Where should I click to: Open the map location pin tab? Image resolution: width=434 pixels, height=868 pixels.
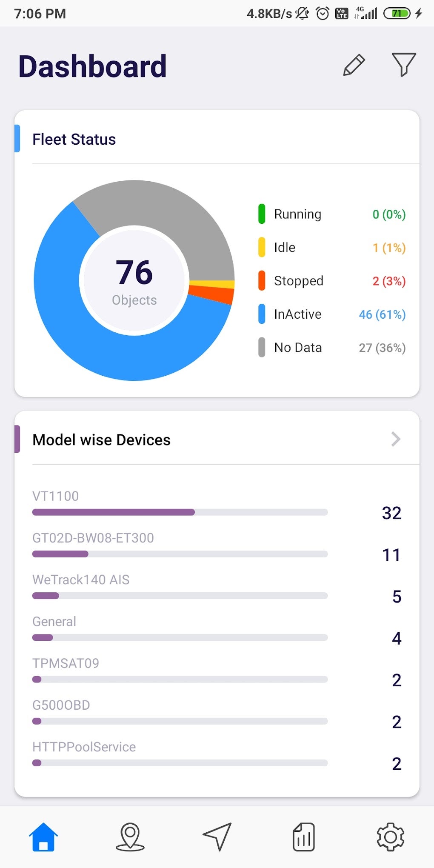tap(130, 837)
